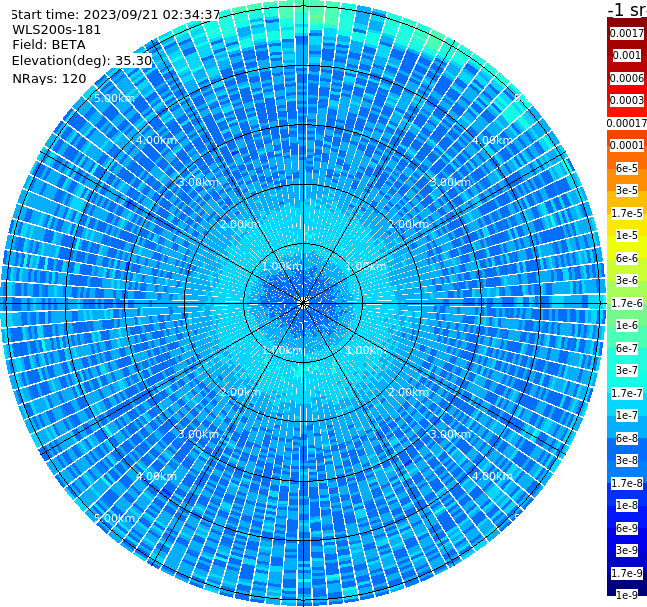Click the 1.7e-6 colorbar label
This screenshot has height=607, width=647.
click(x=627, y=303)
